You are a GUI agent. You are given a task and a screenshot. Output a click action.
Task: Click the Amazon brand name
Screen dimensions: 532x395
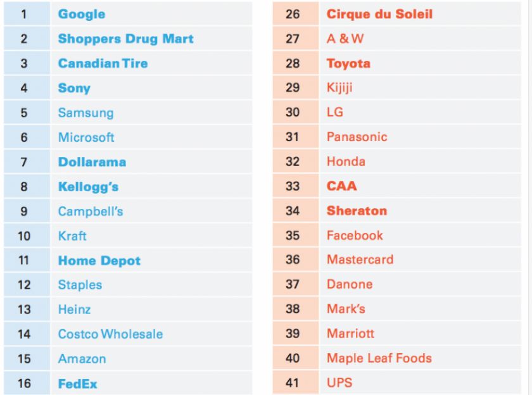[82, 359]
